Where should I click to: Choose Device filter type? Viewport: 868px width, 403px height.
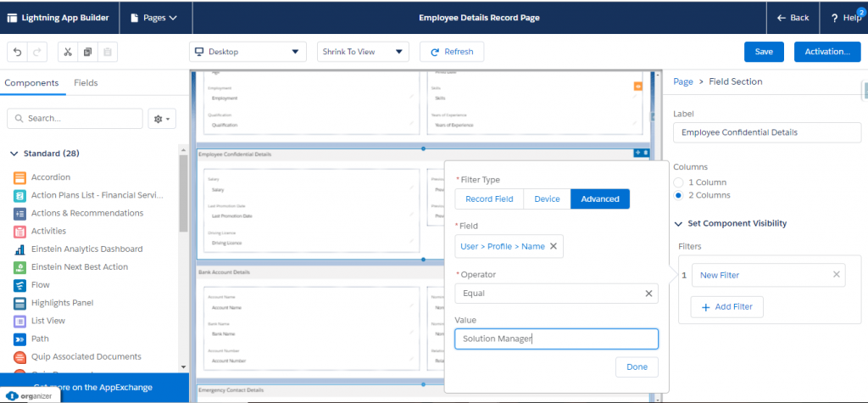click(x=547, y=199)
